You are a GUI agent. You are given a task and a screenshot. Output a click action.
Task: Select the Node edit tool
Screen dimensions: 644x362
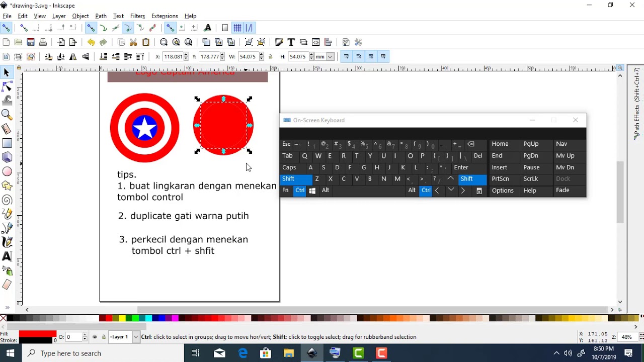pyautogui.click(x=7, y=87)
